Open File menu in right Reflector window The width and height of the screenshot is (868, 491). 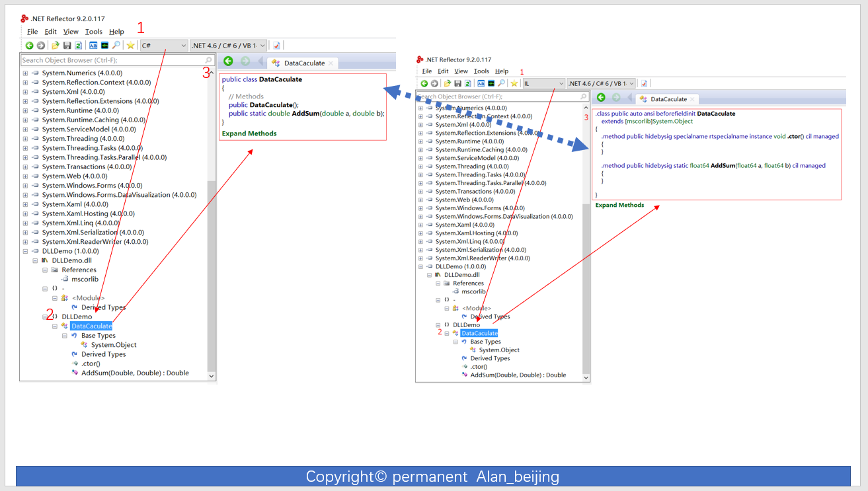(426, 71)
